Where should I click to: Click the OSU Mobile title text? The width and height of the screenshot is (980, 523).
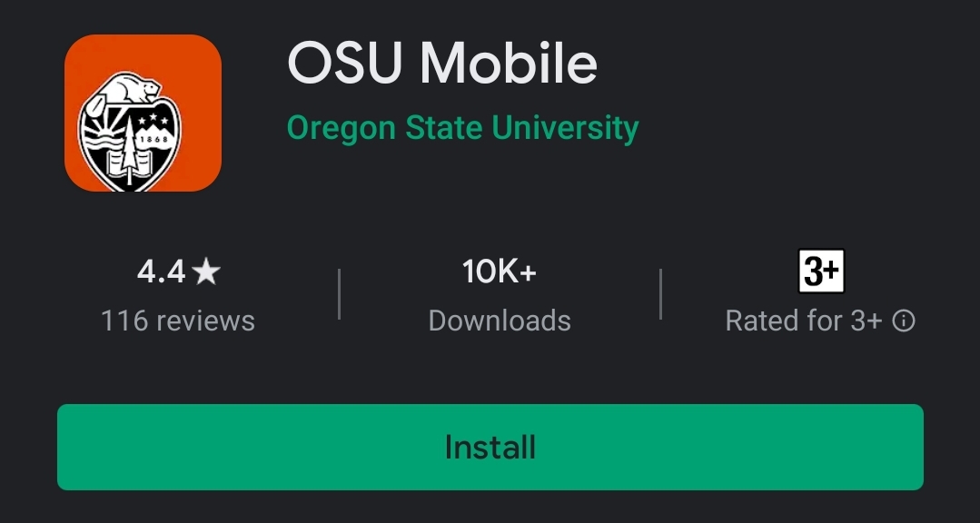click(442, 63)
